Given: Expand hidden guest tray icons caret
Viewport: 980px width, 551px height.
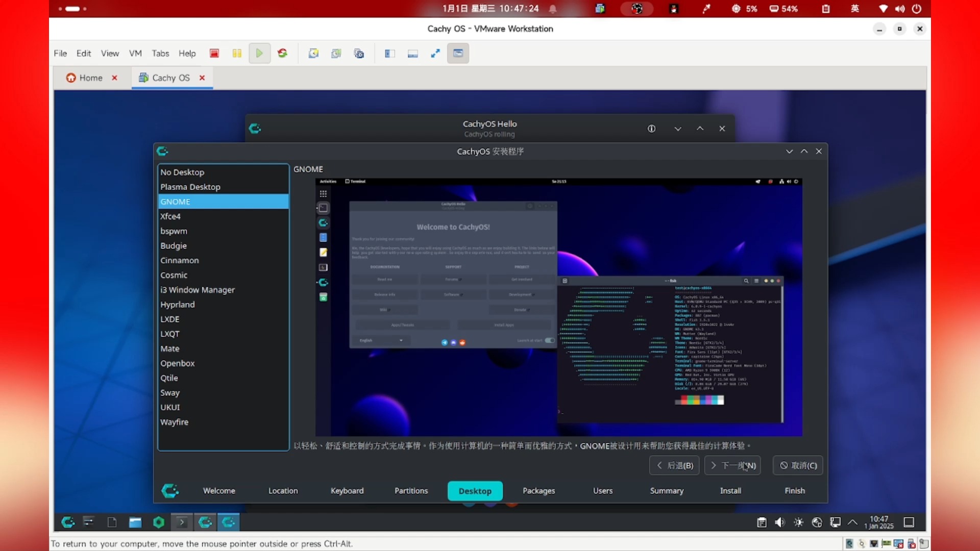Looking at the screenshot, I should click(852, 522).
